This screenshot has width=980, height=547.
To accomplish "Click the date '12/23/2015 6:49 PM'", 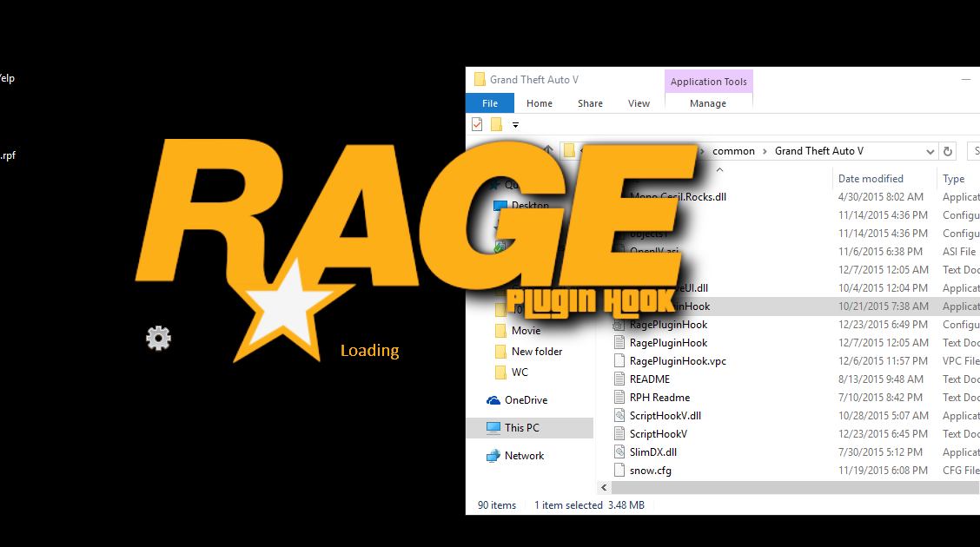I will (883, 325).
